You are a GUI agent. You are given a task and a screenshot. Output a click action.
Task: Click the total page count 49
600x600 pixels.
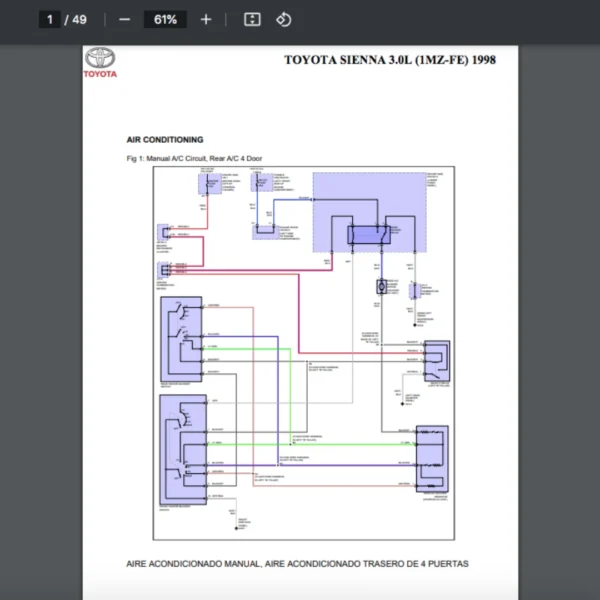coord(79,19)
